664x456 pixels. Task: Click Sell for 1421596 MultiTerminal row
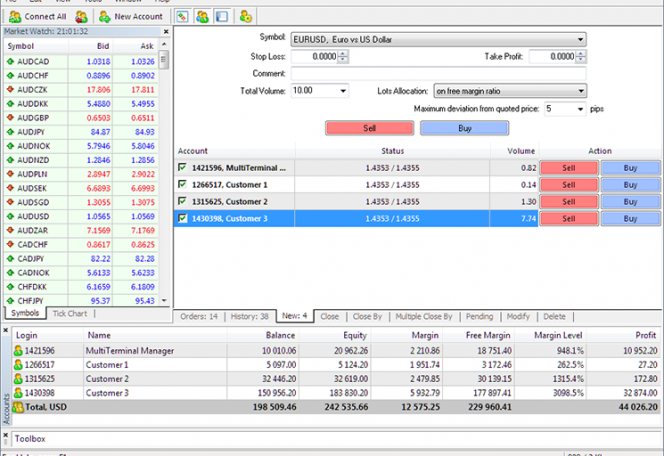click(569, 168)
